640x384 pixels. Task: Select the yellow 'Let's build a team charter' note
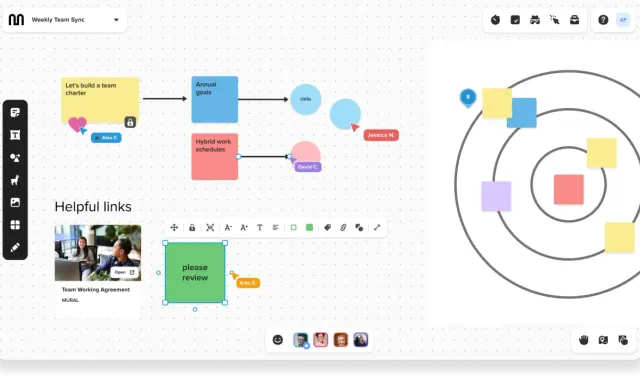100,100
